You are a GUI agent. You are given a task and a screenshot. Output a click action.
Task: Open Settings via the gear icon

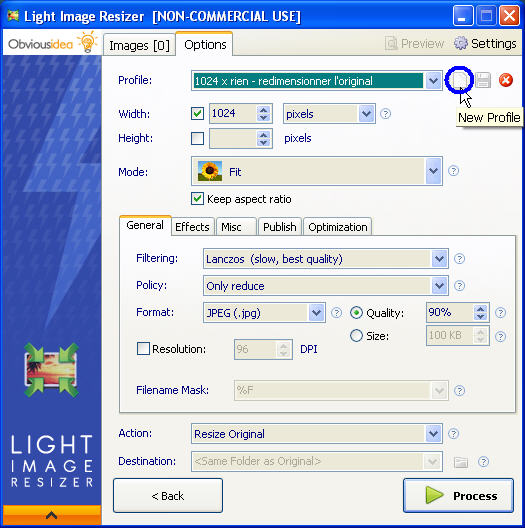(461, 43)
